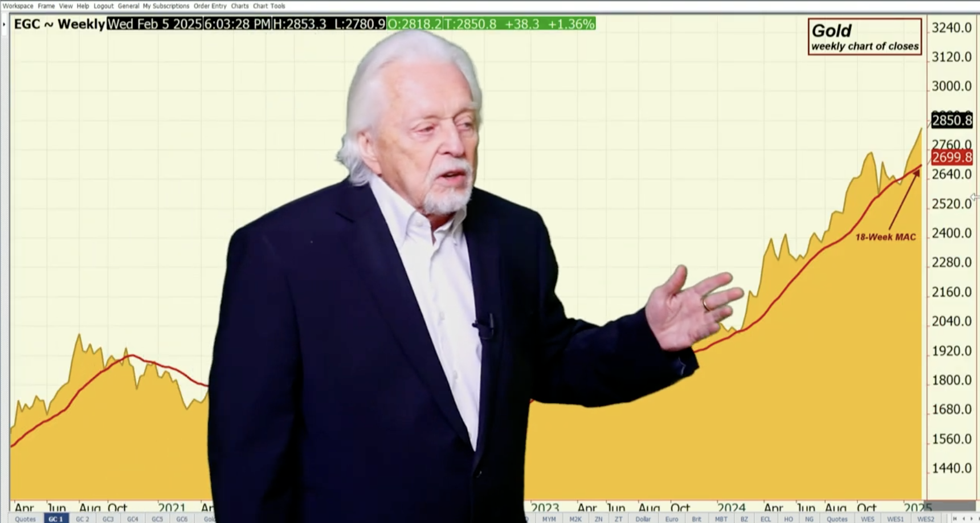Click the Gold weekly chart of closes box

pos(864,37)
